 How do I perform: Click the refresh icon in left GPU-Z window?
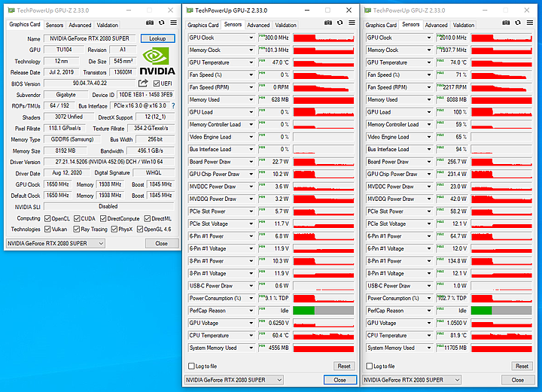click(x=161, y=23)
